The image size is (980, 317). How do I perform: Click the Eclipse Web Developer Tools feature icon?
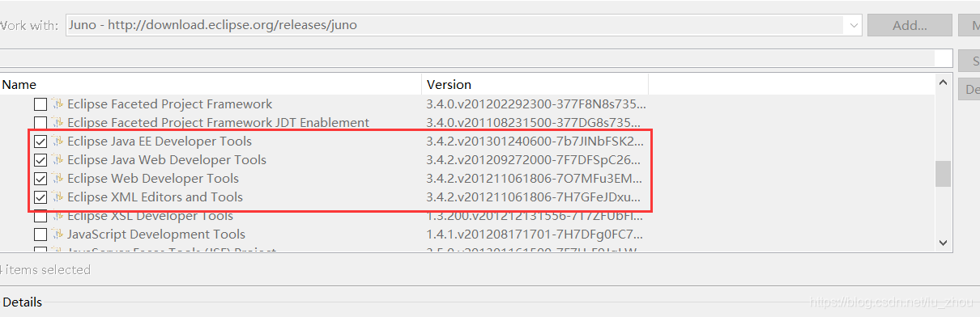(x=58, y=178)
